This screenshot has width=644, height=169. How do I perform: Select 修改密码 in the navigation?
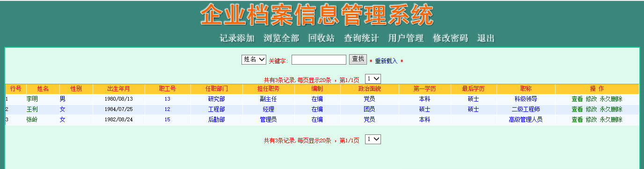coord(450,38)
